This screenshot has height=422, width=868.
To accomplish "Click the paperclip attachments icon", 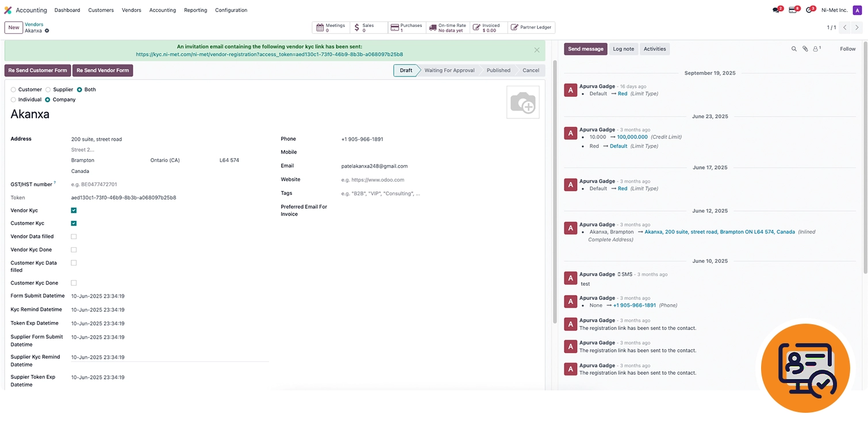I will (x=805, y=49).
